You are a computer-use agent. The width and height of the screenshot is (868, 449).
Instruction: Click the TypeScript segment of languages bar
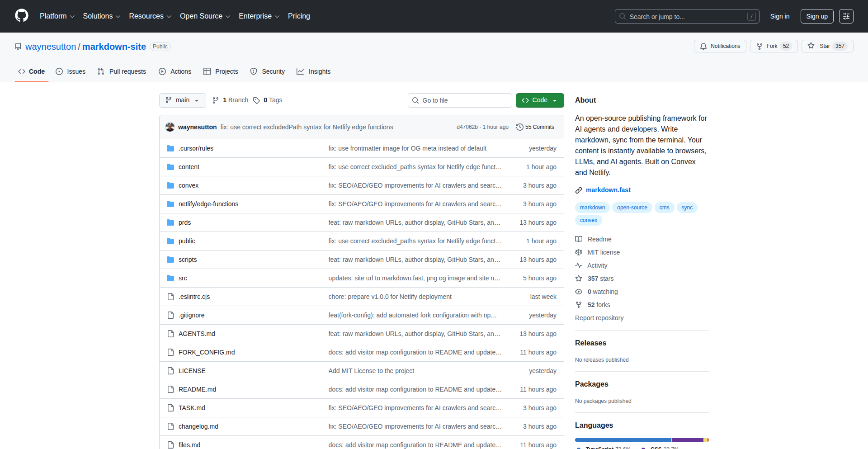coord(623,440)
